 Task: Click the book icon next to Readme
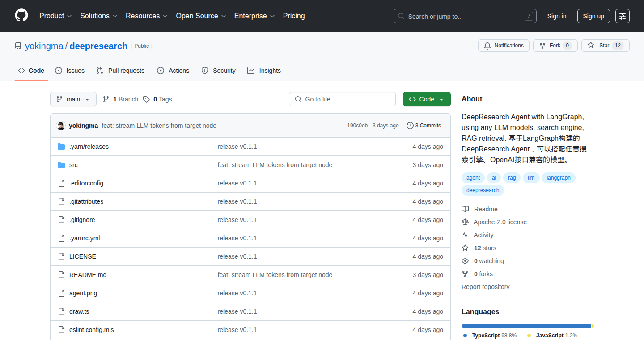point(465,209)
